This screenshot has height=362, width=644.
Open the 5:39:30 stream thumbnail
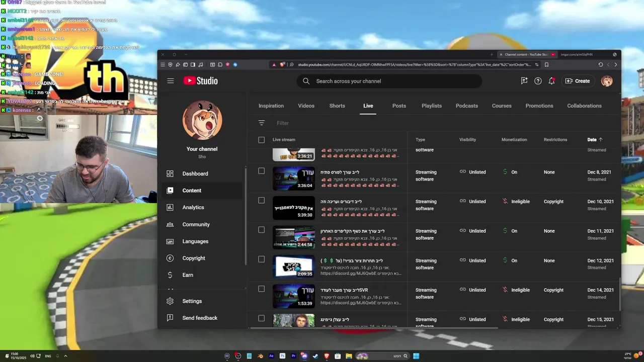click(294, 208)
